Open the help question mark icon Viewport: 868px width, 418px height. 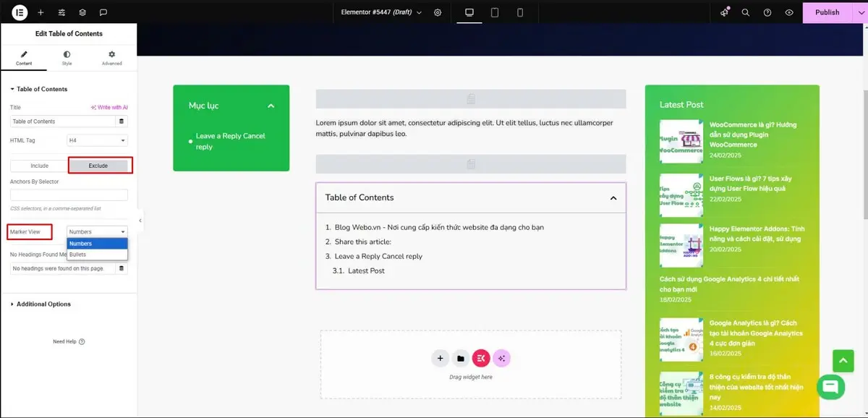767,12
